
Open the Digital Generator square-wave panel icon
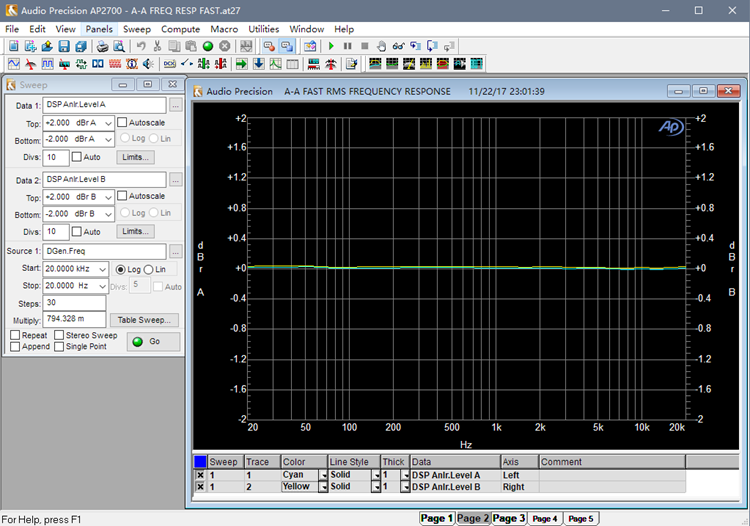pyautogui.click(x=47, y=64)
